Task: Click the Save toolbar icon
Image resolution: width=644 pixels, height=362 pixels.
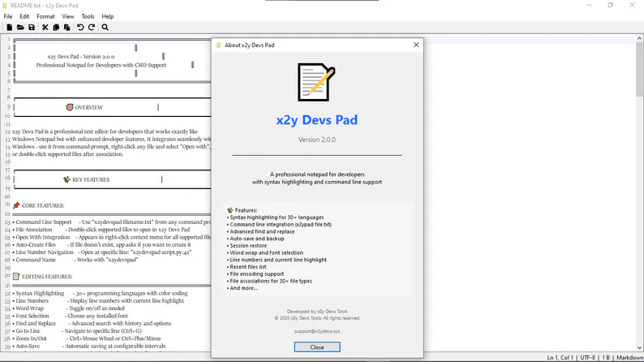Action: 32,27
